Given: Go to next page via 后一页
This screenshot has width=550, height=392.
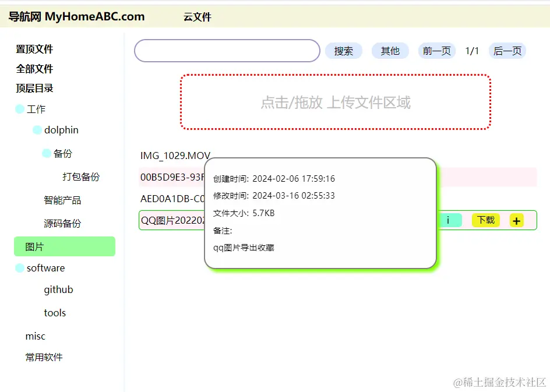Looking at the screenshot, I should click(507, 51).
